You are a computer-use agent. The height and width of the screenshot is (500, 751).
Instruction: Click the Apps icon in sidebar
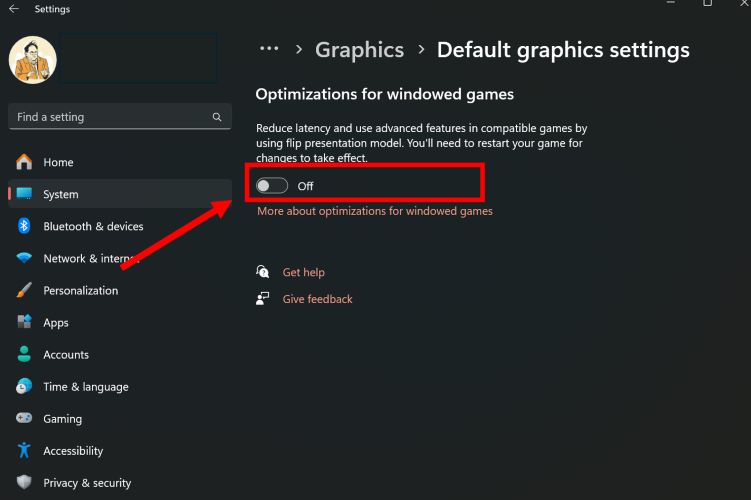tap(24, 322)
